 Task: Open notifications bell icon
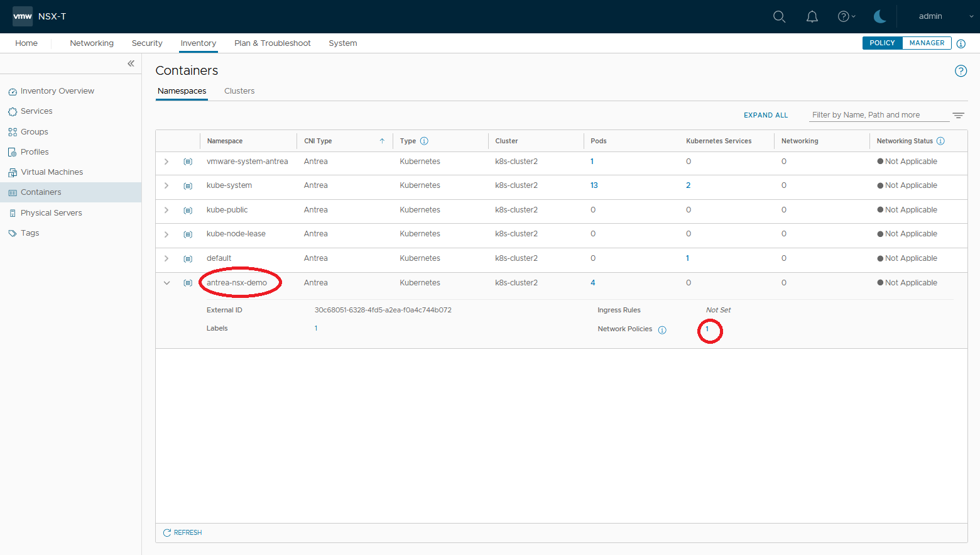[812, 17]
